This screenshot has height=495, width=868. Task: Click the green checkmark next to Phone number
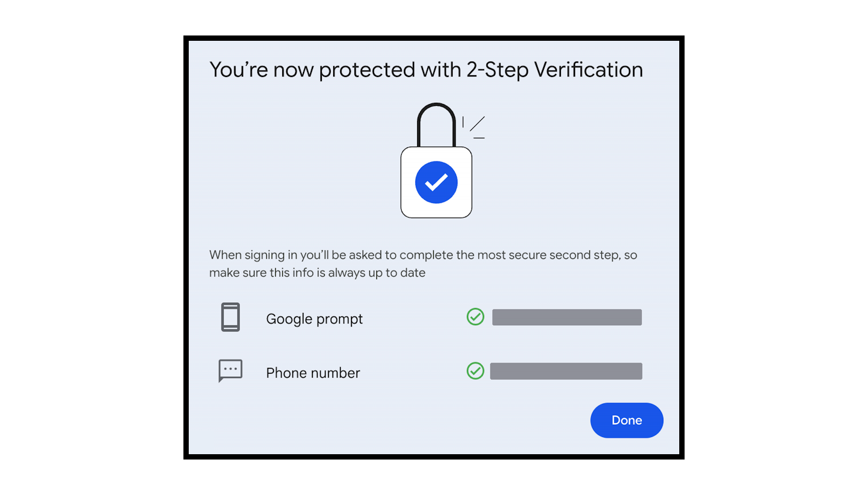point(475,371)
